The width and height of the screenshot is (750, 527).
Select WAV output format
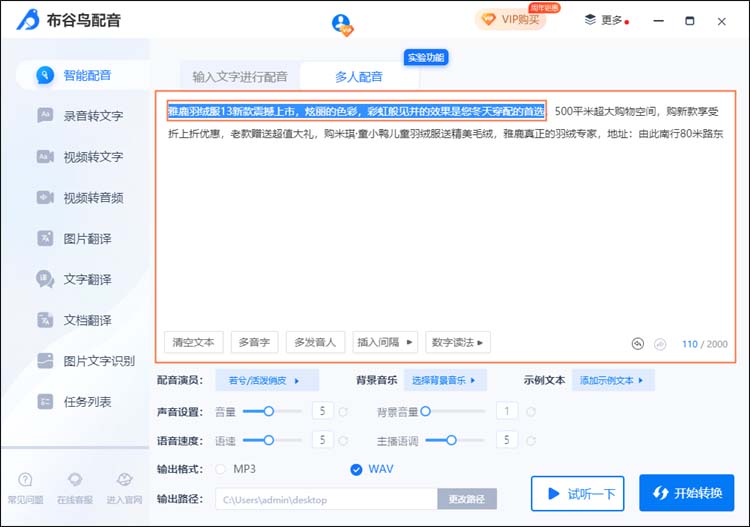357,469
